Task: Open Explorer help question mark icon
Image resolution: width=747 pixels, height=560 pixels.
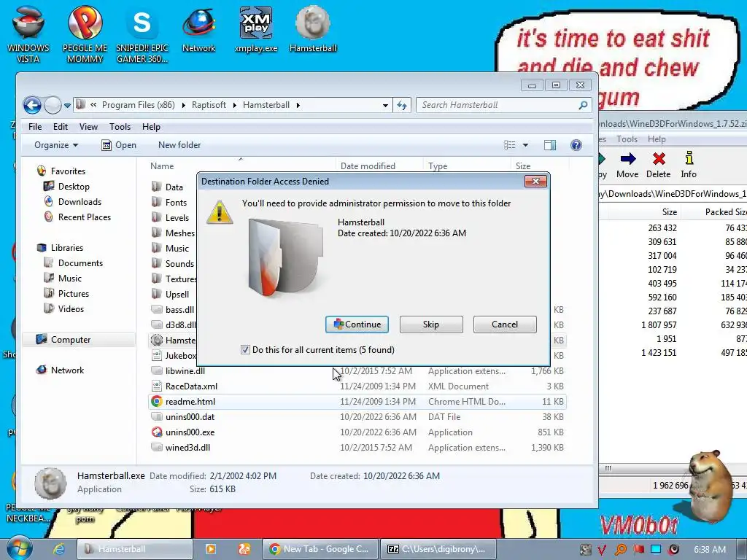Action: point(576,145)
